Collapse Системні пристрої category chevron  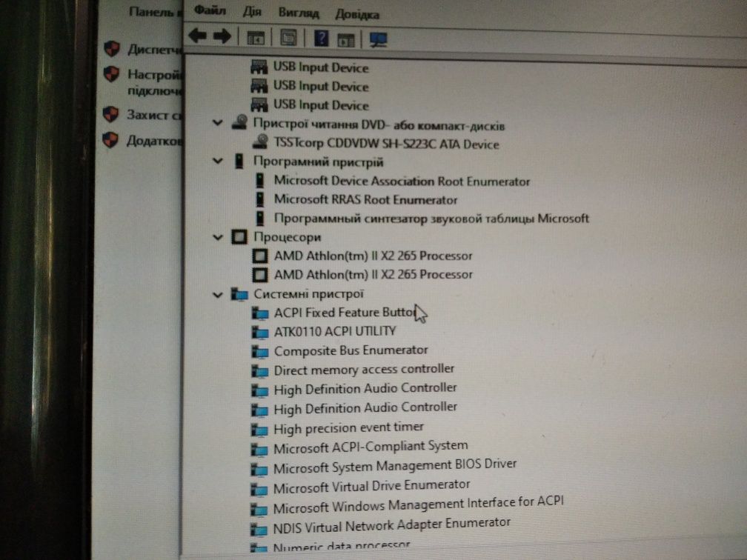tap(218, 295)
